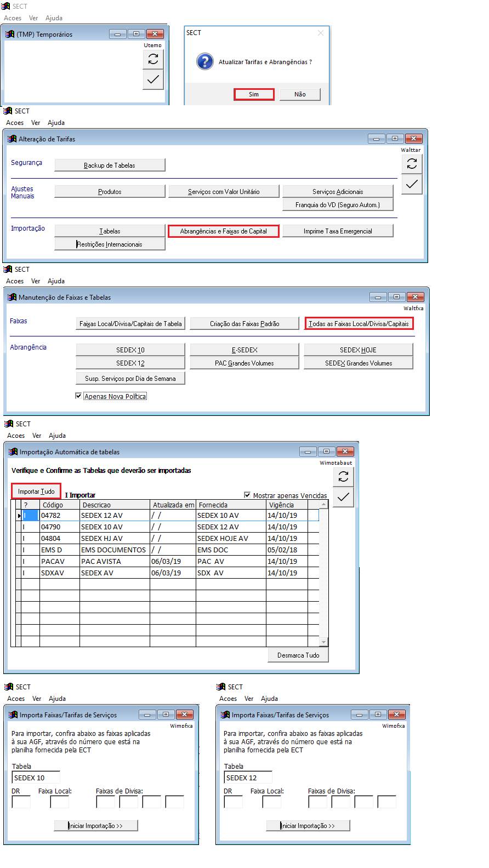Click Iniciar Importação in SEDEX 10 window

[x=96, y=825]
